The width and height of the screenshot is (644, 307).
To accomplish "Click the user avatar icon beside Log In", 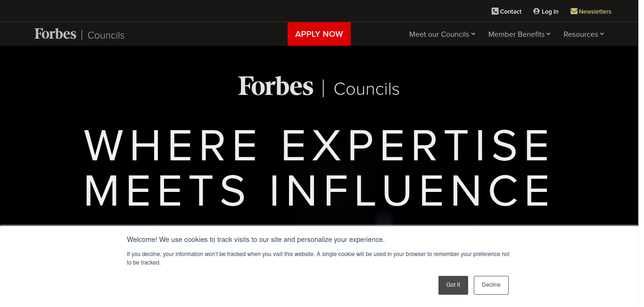I will click(537, 11).
